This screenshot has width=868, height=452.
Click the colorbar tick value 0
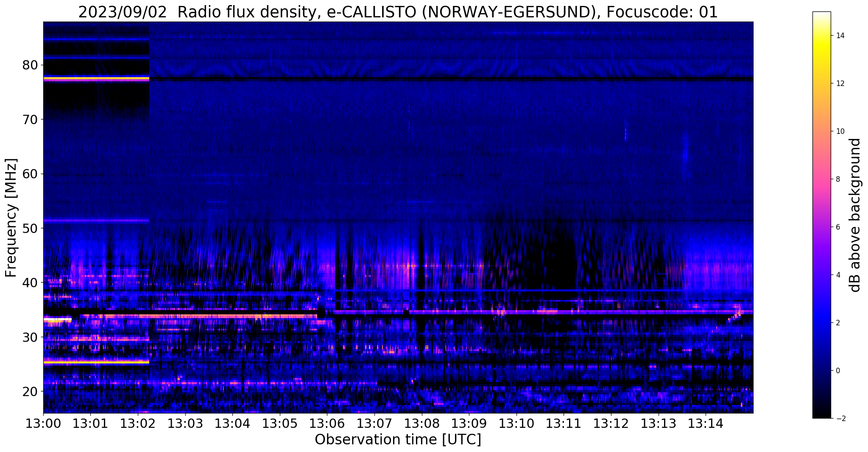coord(838,371)
